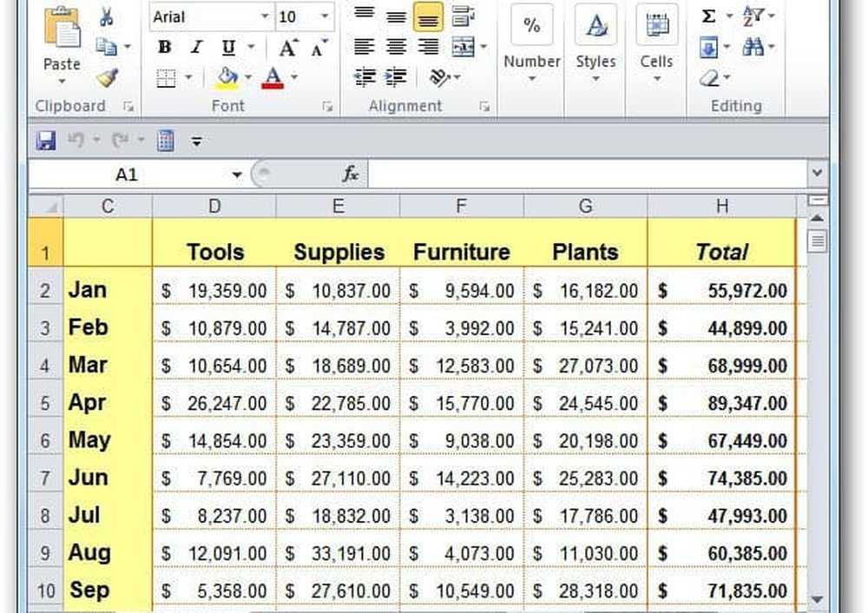Click the Cut scissors icon
The height and width of the screenshot is (613, 868).
(107, 17)
